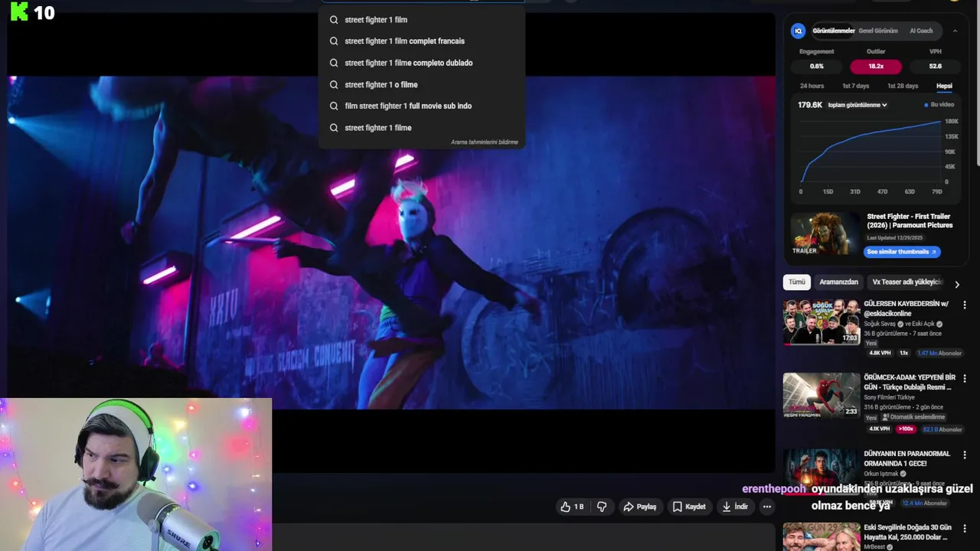Select the '1st 7 days' time range
Screen dimensions: 980x551
point(855,86)
